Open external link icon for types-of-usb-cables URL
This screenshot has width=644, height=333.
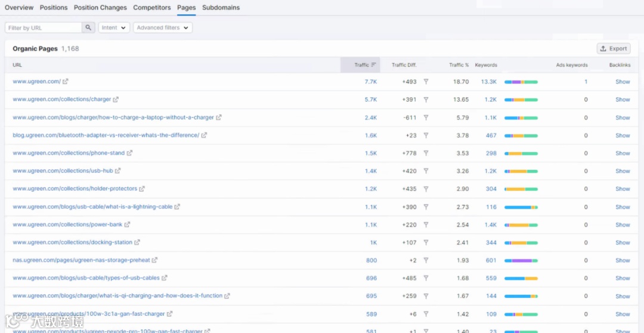pos(165,278)
